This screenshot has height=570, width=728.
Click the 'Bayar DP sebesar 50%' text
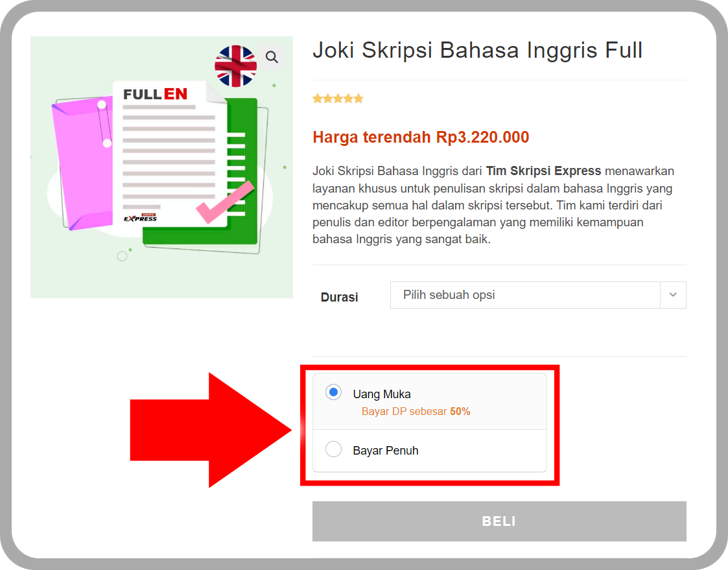pos(416,412)
